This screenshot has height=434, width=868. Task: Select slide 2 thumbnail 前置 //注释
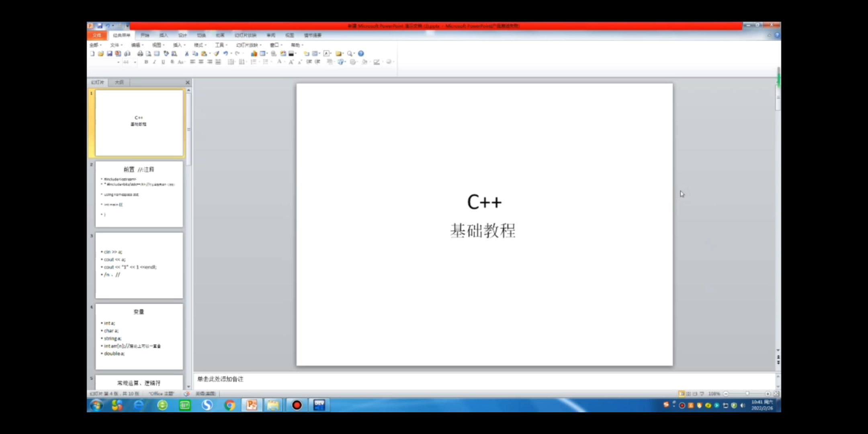point(139,194)
